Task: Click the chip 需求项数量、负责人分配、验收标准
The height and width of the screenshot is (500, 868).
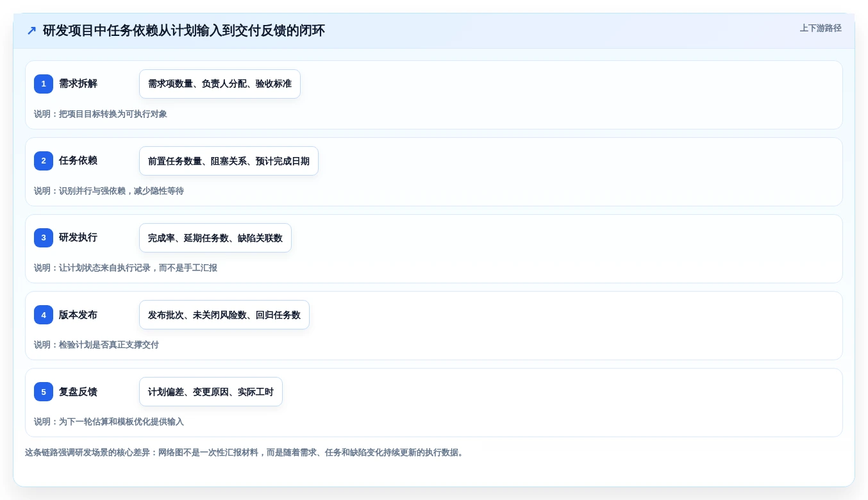Action: pyautogui.click(x=220, y=84)
